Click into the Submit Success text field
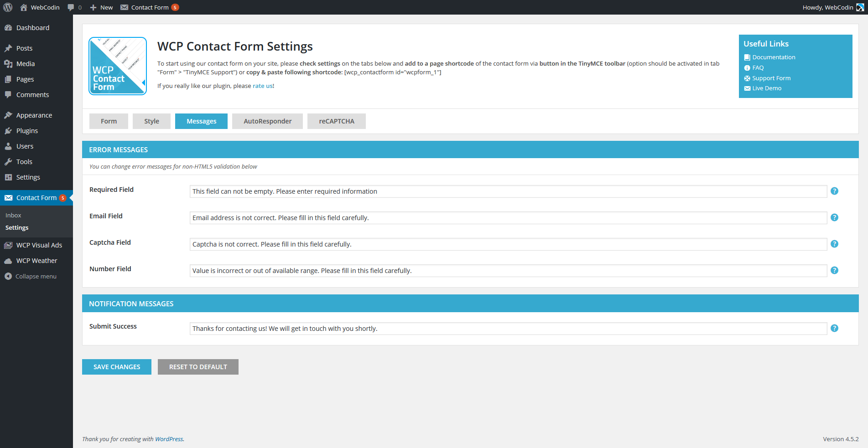The width and height of the screenshot is (868, 448). tap(508, 329)
